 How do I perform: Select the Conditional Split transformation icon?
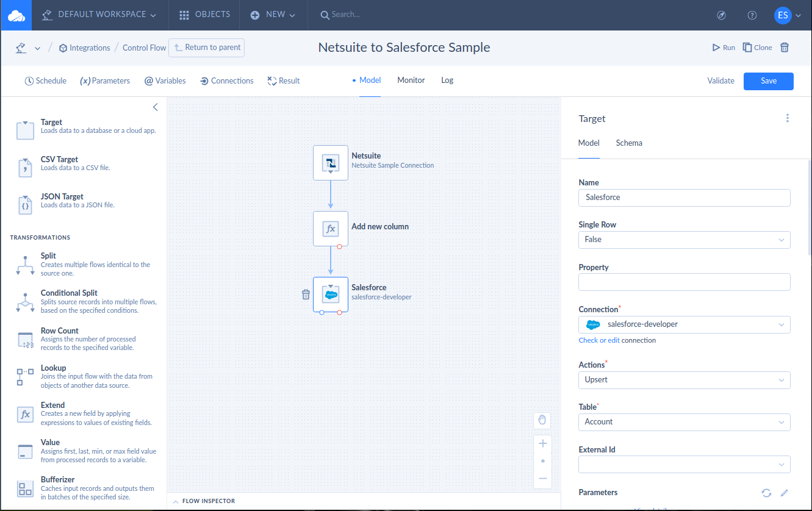[25, 302]
